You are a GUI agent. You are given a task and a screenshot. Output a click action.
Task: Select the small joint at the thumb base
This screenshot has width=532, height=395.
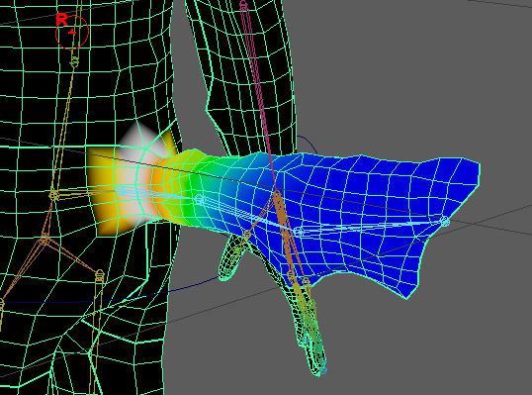click(x=247, y=234)
